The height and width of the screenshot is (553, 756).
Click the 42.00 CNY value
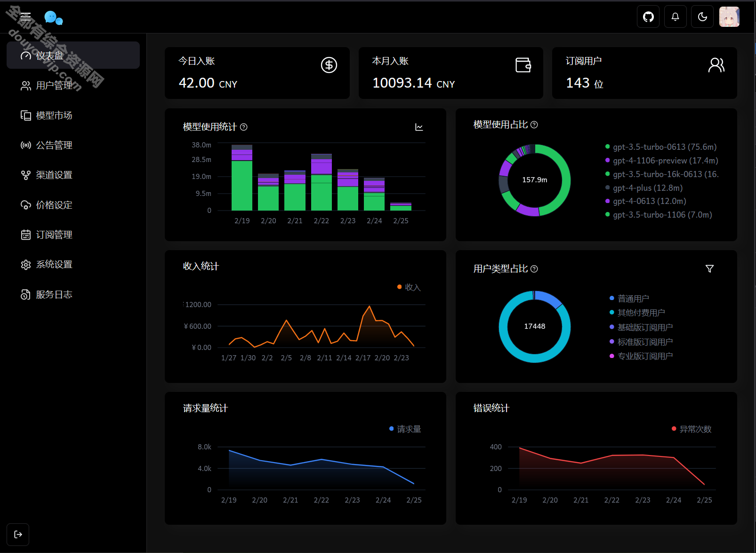coord(208,83)
